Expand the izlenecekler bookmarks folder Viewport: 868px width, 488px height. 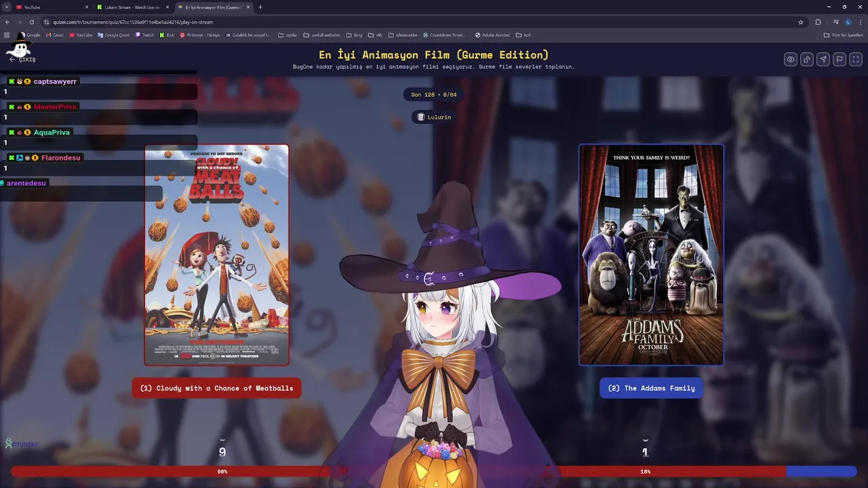[403, 35]
